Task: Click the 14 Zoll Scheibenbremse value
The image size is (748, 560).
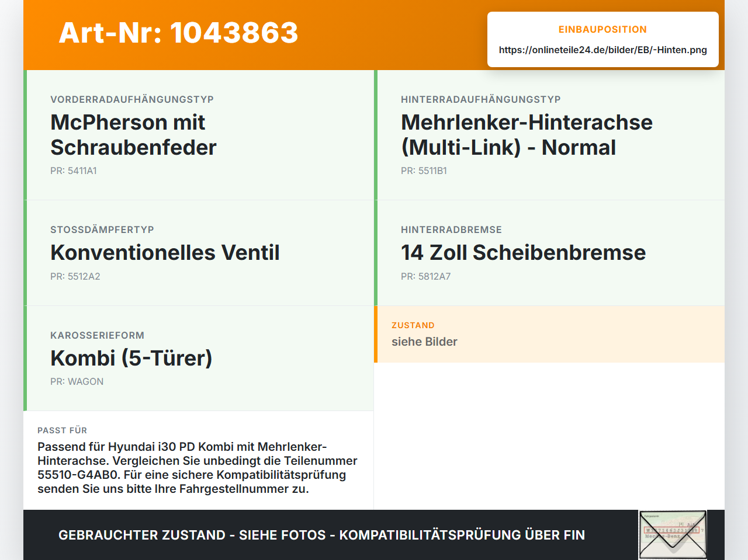Action: [x=523, y=252]
